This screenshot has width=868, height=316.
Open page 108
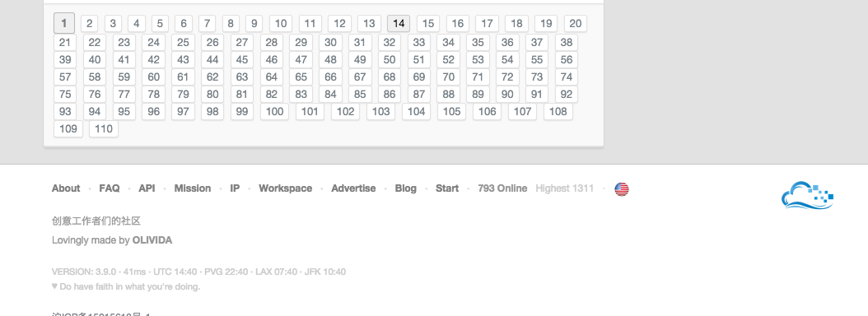coord(558,112)
